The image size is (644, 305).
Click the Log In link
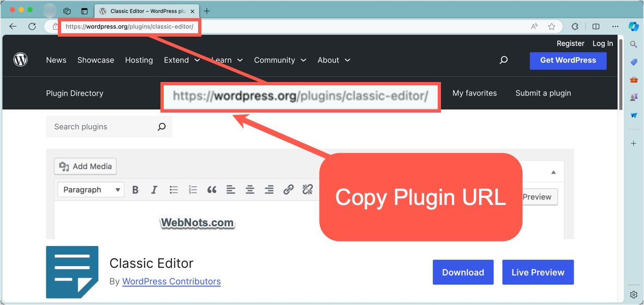coord(603,43)
